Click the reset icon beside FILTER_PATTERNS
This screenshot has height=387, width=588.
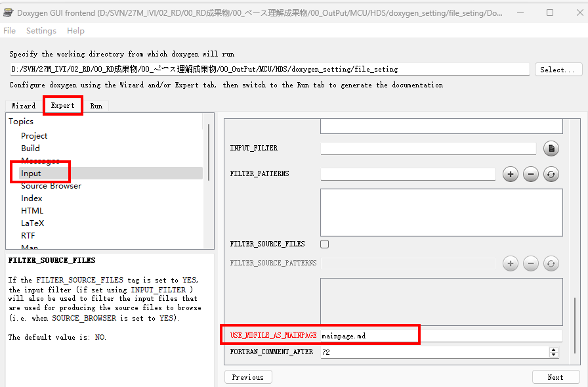click(551, 173)
